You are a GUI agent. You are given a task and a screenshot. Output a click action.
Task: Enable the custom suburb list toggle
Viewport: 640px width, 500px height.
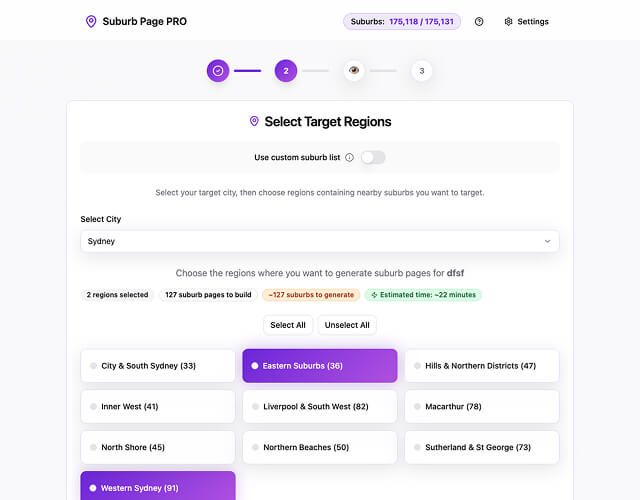coord(373,157)
